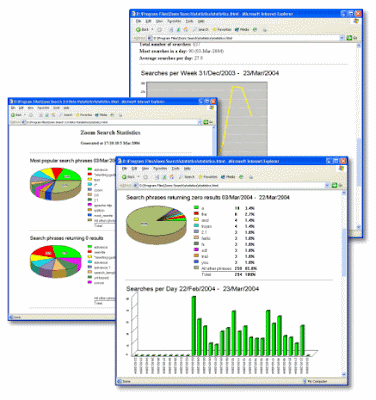Open the Back history dropdown in the Searches per Week window

[152, 29]
